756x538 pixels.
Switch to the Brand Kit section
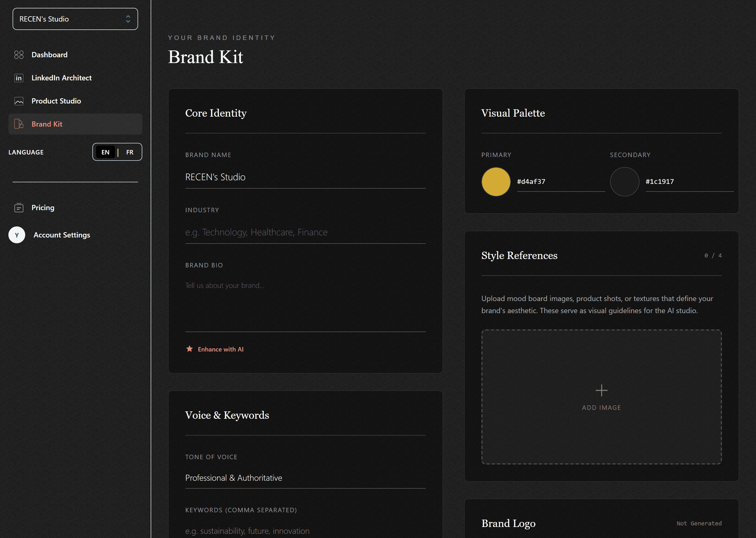click(47, 124)
